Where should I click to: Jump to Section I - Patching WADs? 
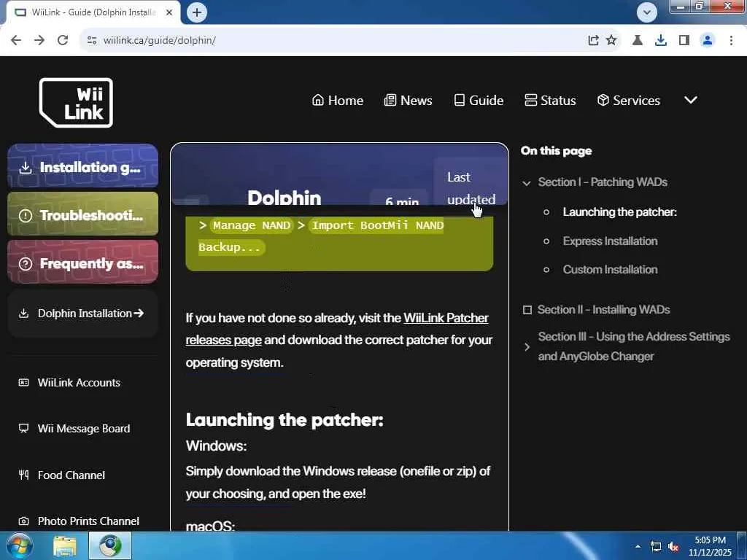[603, 182]
